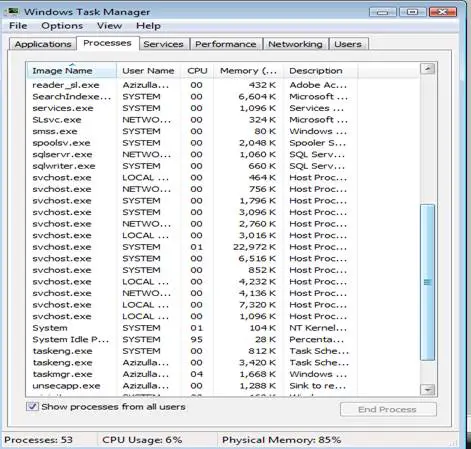Select the unsecapp.exe process
Screen dimensions: 471x449
click(191, 386)
